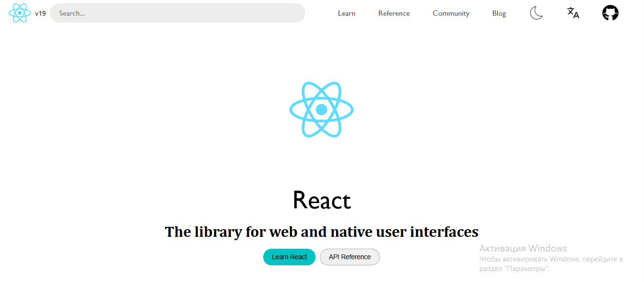Open the Learn nav item
The height and width of the screenshot is (282, 644).
347,13
